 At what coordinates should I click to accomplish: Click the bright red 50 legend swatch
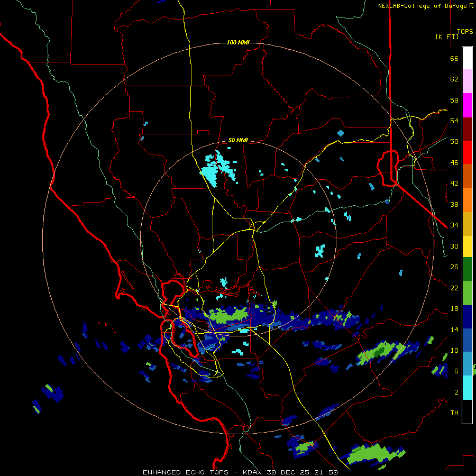(x=467, y=152)
